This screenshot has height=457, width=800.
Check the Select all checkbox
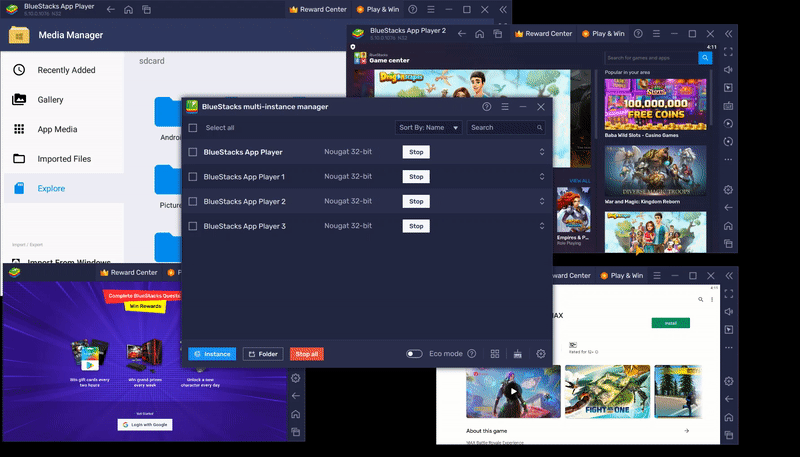pos(193,128)
